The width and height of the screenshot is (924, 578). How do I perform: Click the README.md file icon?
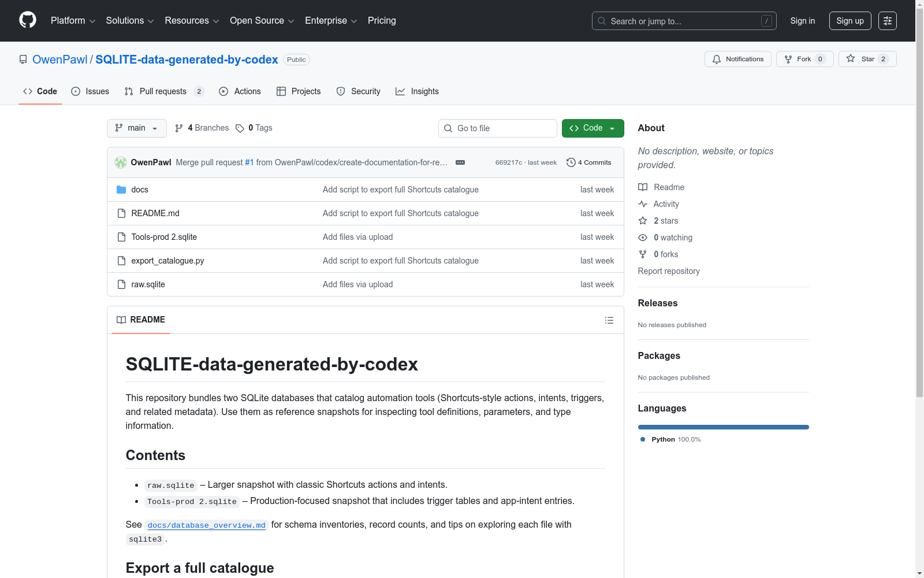121,213
